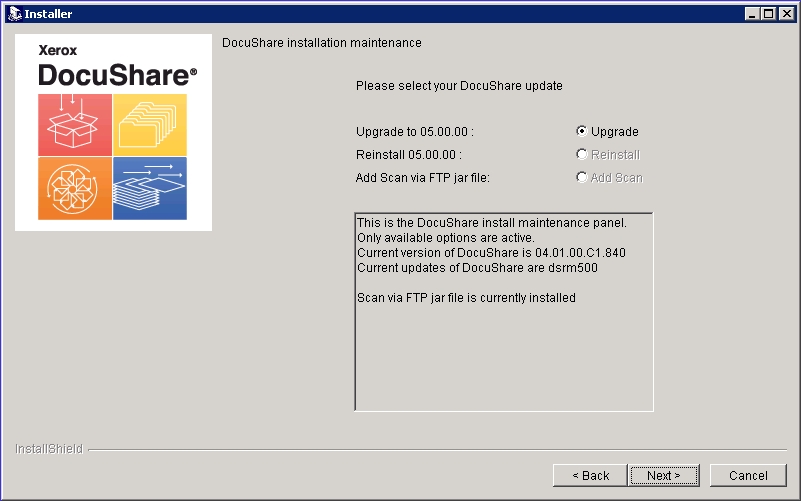This screenshot has width=801, height=501.
Task: Click the blue stacked papers icon in logo
Action: [x=150, y=188]
